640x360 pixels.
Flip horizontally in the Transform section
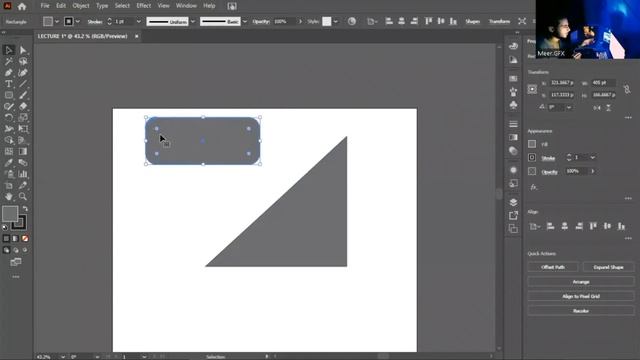coord(597,108)
